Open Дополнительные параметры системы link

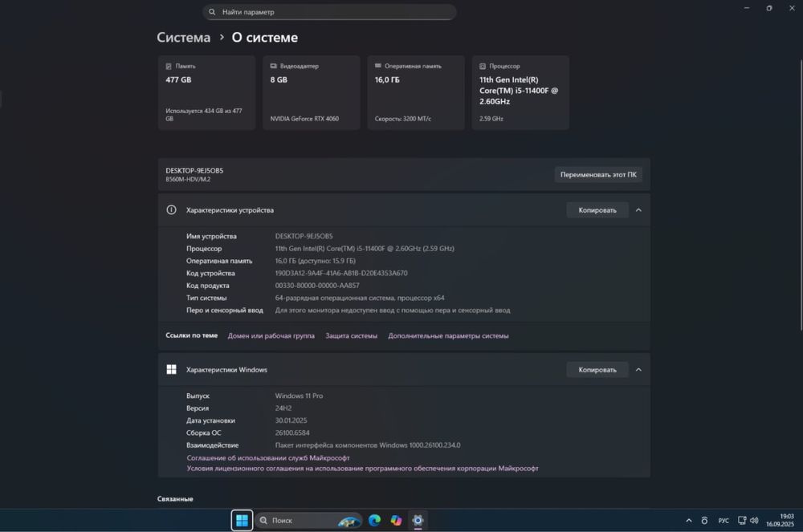(x=448, y=335)
